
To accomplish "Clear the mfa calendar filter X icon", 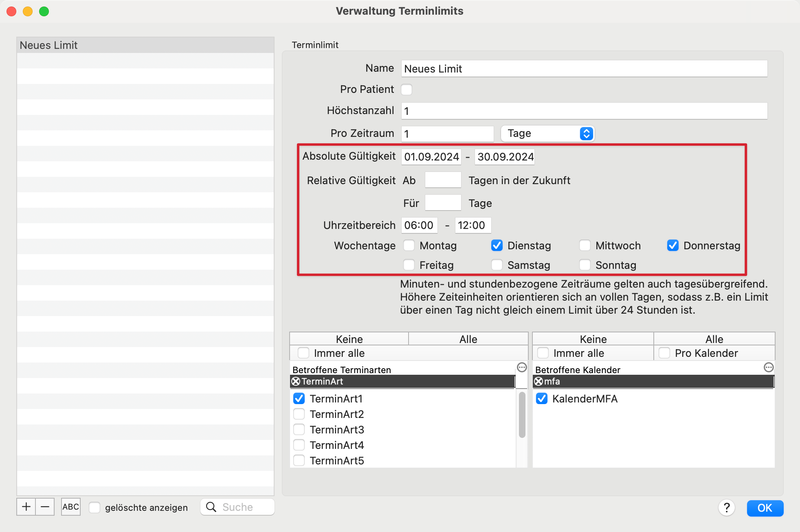I will [x=538, y=381].
